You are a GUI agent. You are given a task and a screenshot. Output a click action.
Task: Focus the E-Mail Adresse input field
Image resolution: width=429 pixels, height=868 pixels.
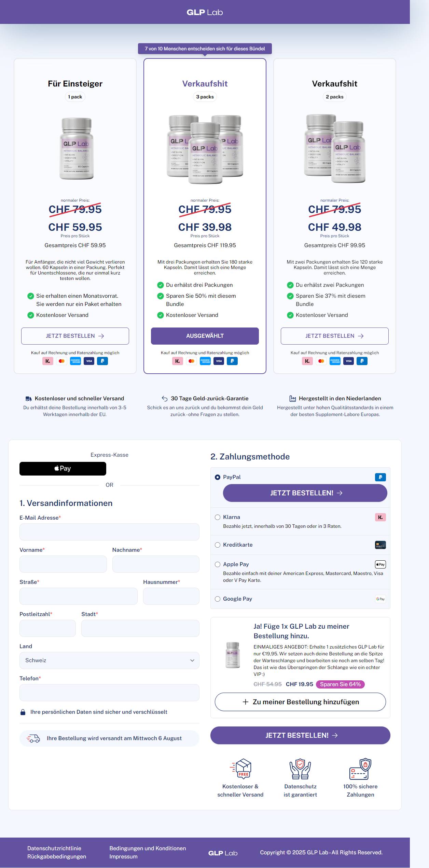point(109,532)
